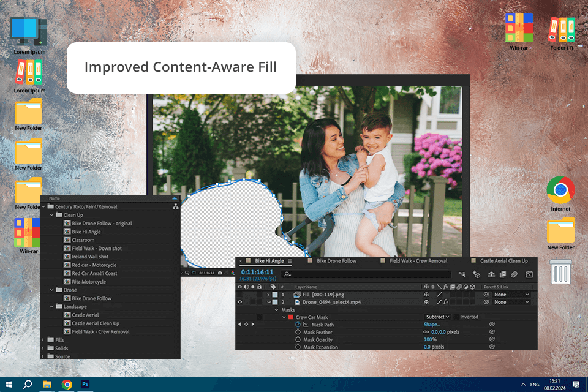
Task: Go to previous Mask Path keyframe arrow
Action: pos(240,324)
